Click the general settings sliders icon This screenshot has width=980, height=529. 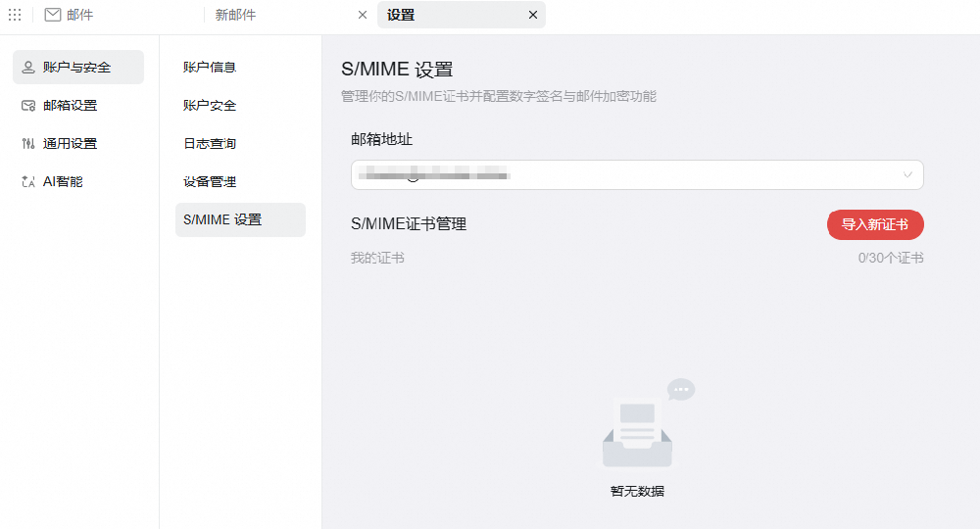[x=28, y=144]
